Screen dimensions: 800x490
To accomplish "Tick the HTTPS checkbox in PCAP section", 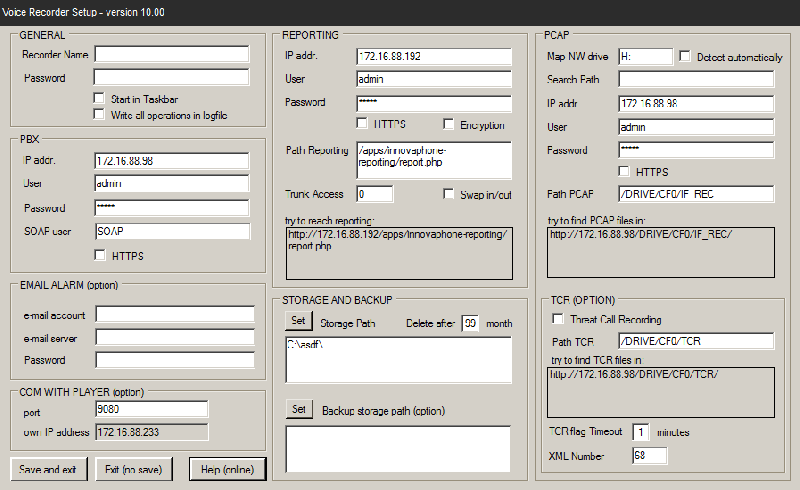I will [x=623, y=171].
